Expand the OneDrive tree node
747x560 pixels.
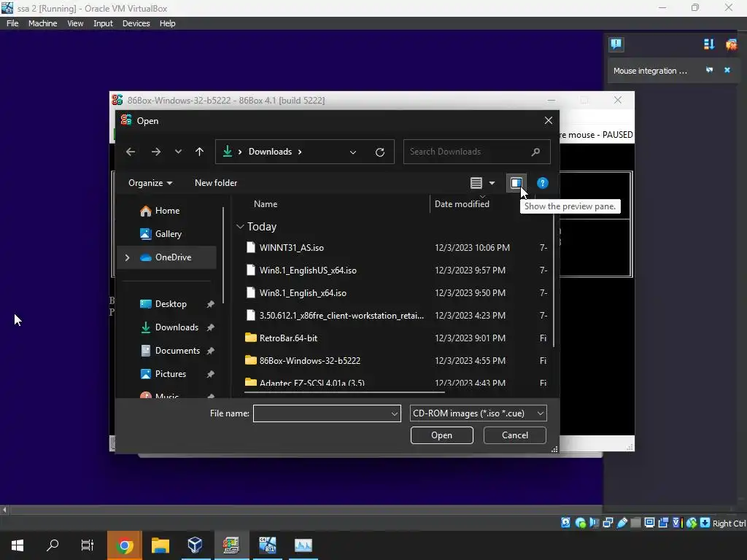(x=127, y=257)
